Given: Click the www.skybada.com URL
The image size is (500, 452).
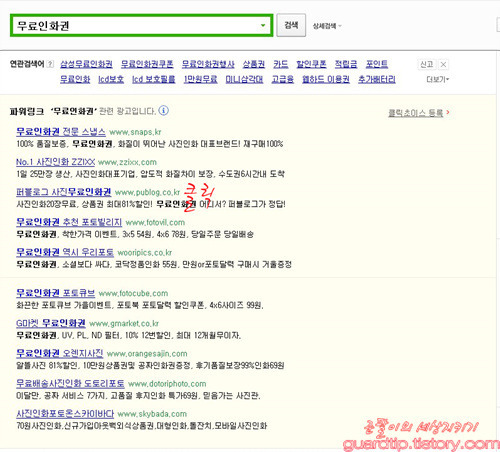Looking at the screenshot, I should 152,414.
